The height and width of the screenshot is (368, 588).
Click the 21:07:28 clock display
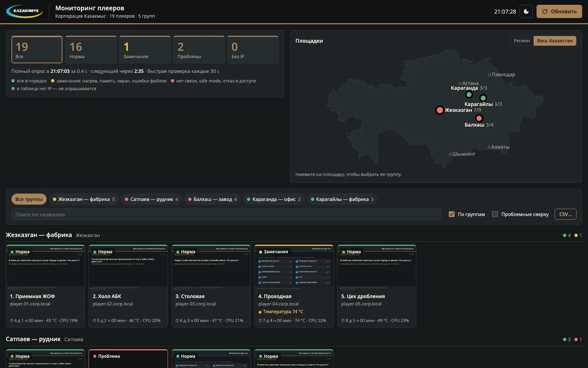point(505,11)
